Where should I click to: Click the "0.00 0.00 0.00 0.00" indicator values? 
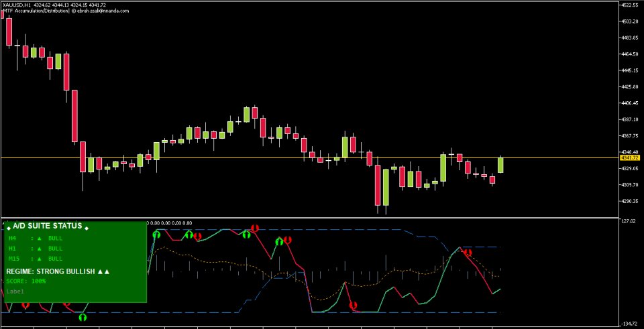click(x=171, y=223)
